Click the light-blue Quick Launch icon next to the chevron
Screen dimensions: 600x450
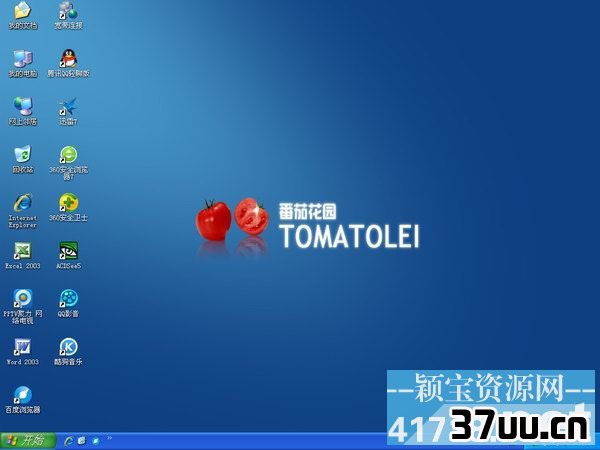[95, 441]
